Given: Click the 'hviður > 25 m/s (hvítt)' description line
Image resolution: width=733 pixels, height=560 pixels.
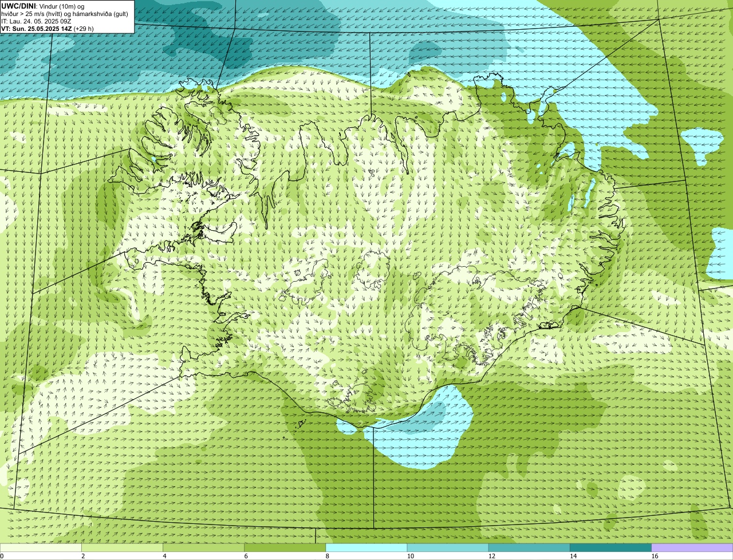Looking at the screenshot, I should 65,14.
